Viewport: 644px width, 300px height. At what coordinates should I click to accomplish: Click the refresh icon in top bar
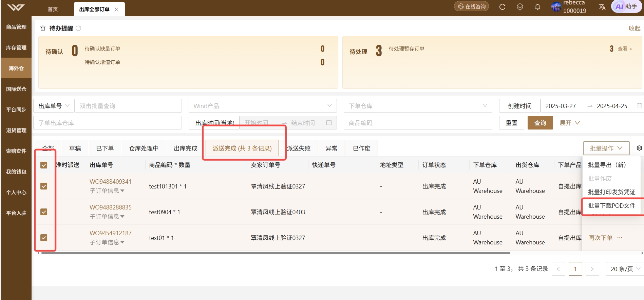(503, 7)
